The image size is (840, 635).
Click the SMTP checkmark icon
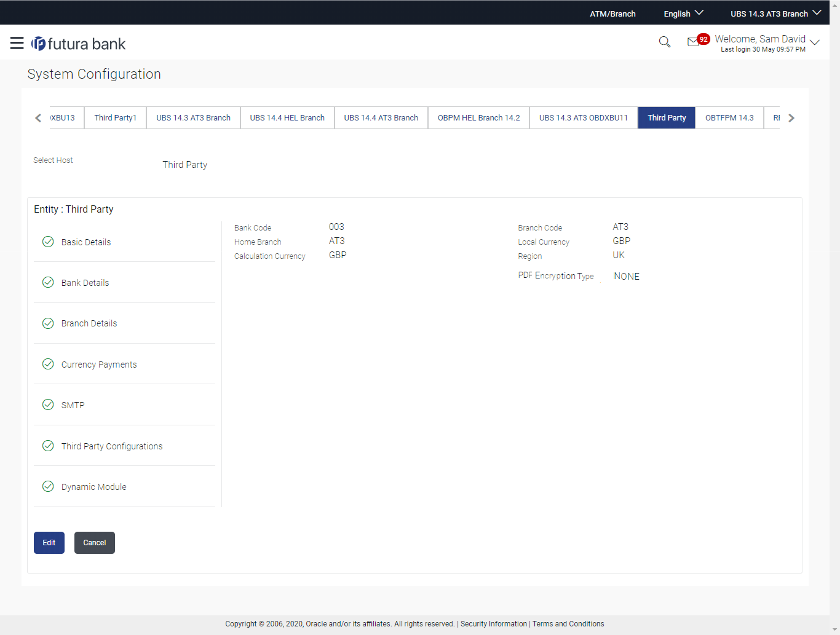(x=48, y=404)
